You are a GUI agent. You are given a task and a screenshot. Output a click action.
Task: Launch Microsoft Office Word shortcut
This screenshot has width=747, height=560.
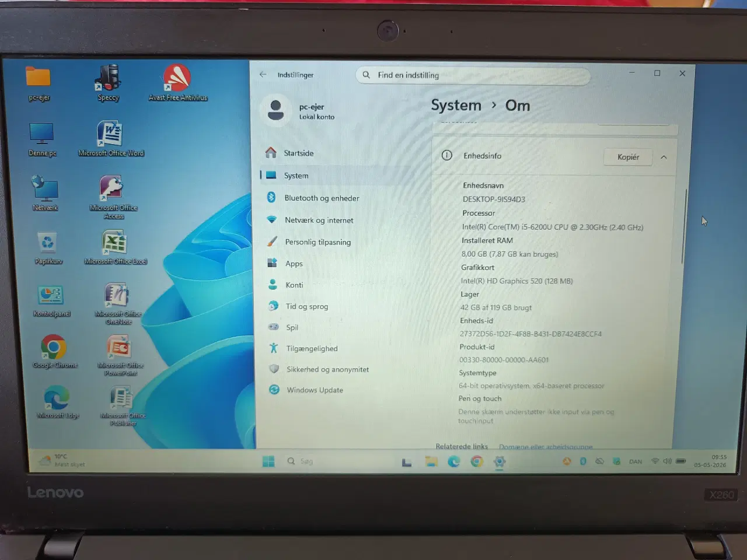(x=111, y=139)
